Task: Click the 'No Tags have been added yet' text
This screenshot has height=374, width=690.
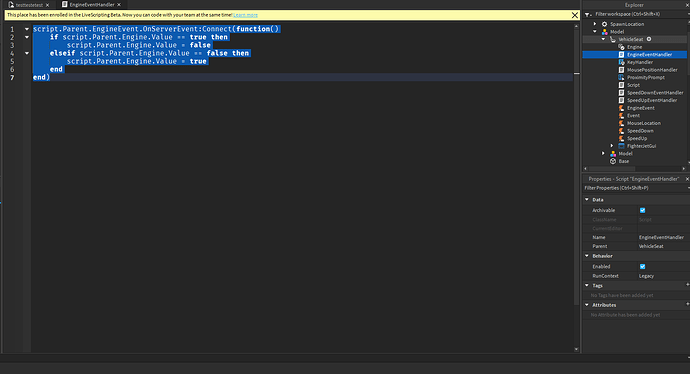Action: coord(622,295)
